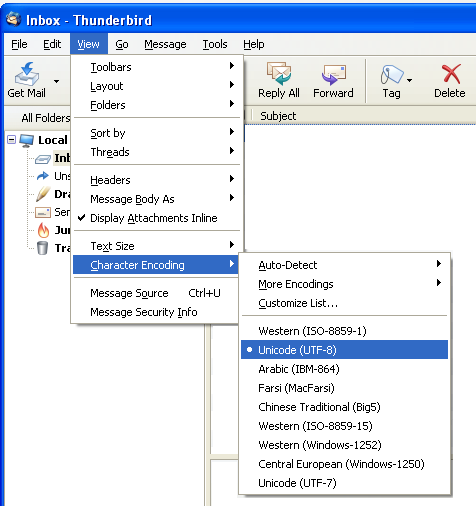Expand the Threads submenu
Viewport: 476px width, 506px height.
click(157, 152)
